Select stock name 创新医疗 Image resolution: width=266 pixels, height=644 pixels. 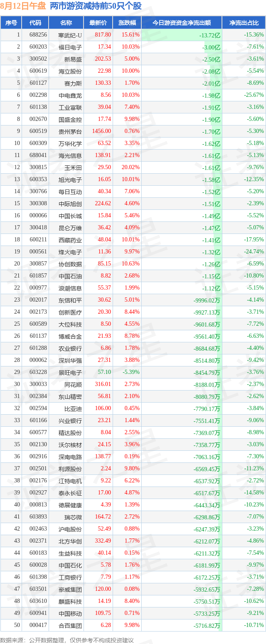pos(70,312)
